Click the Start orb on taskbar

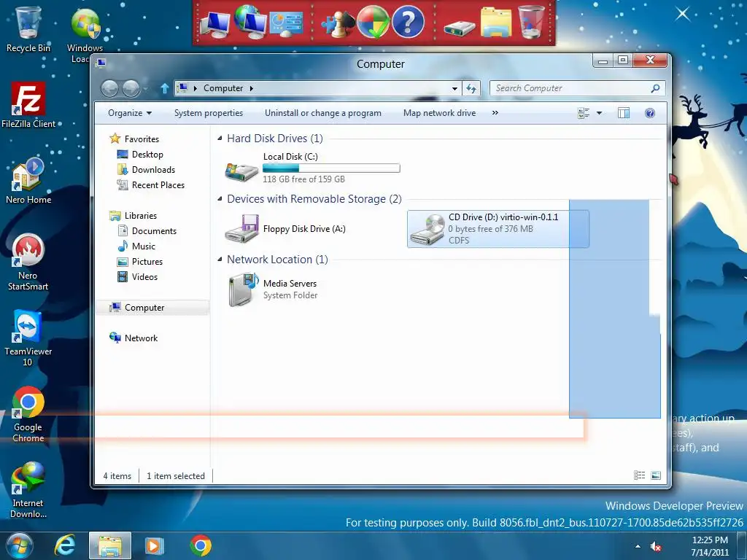click(20, 545)
